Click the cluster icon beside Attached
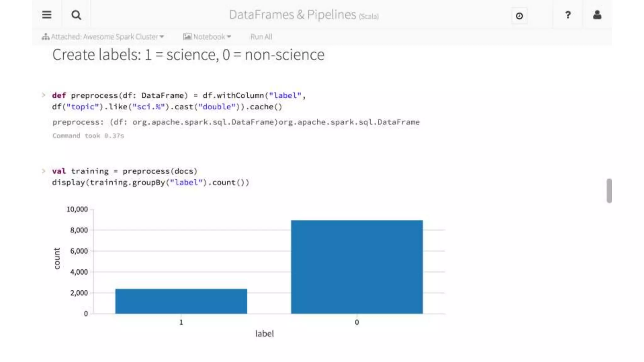The height and width of the screenshot is (362, 644). [x=46, y=37]
